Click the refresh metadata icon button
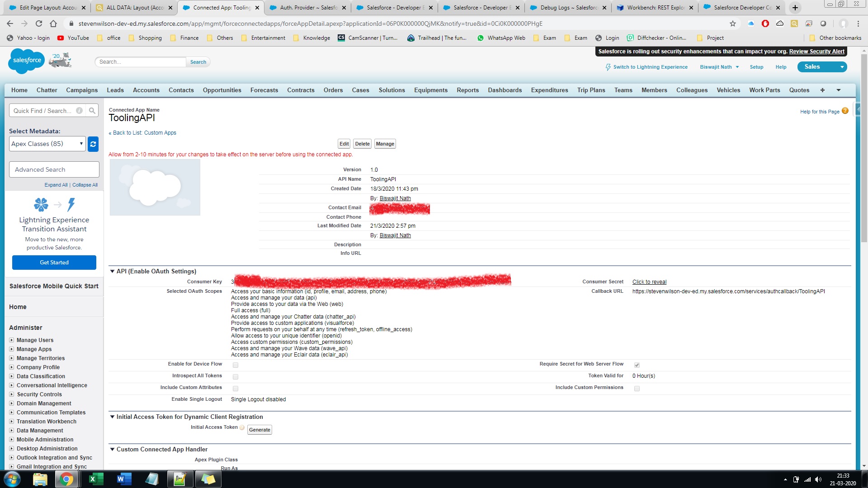 pos(93,144)
